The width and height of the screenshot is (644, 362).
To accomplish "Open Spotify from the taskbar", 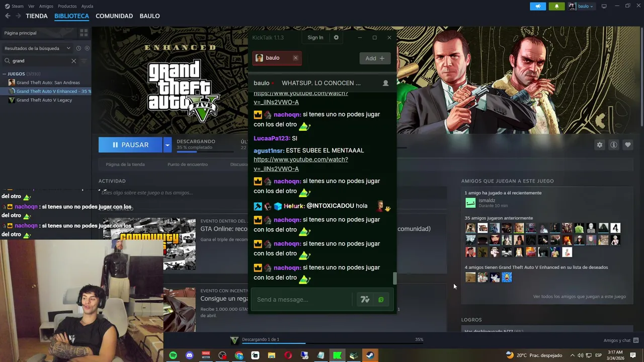I will tap(173, 355).
